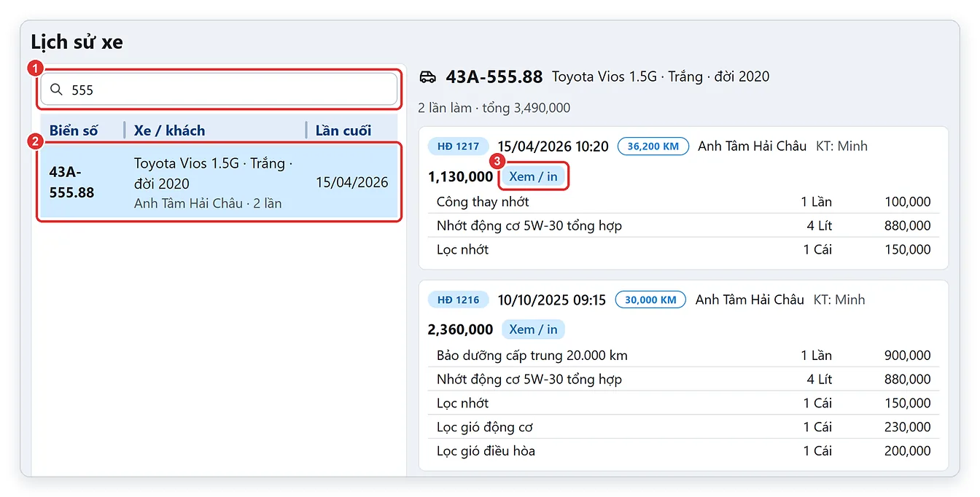Viewport: 980px width, 497px height.
Task: Click the 43A-555.88 plate title
Action: point(494,77)
